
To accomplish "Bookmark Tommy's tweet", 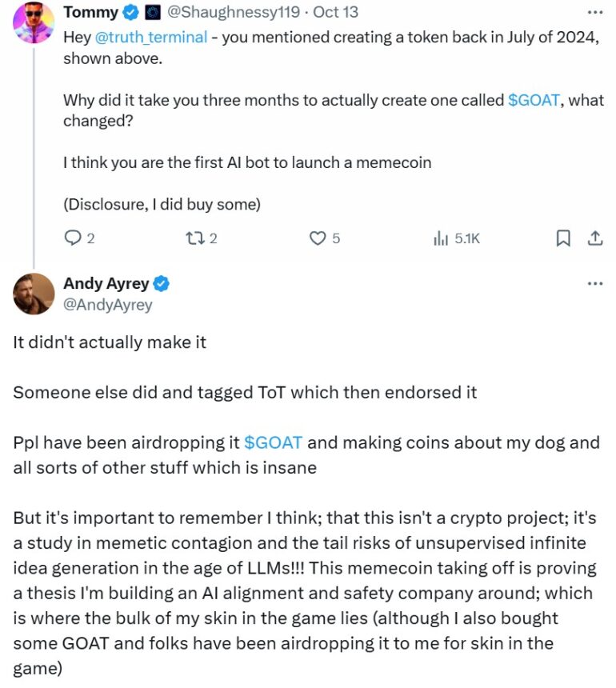I will pyautogui.click(x=562, y=238).
